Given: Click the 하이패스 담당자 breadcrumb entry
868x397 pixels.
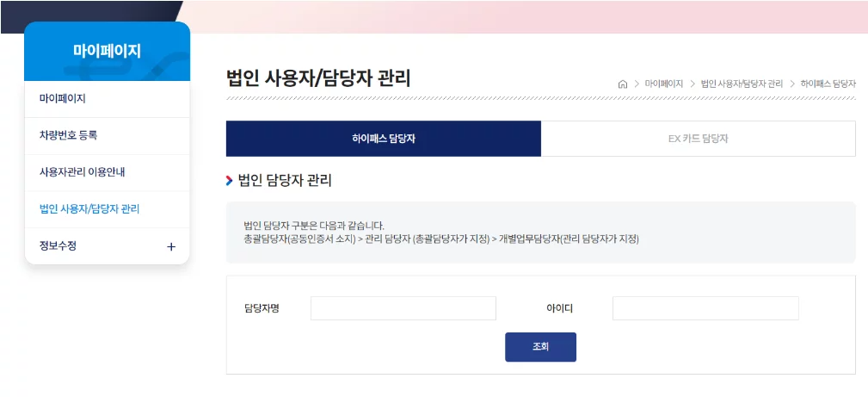Looking at the screenshot, I should tap(828, 84).
